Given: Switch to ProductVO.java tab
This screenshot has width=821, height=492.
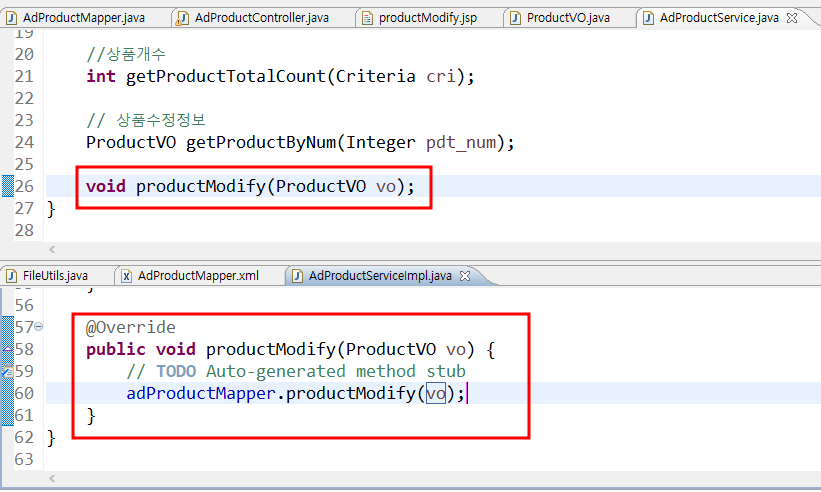Looking at the screenshot, I should point(568,18).
